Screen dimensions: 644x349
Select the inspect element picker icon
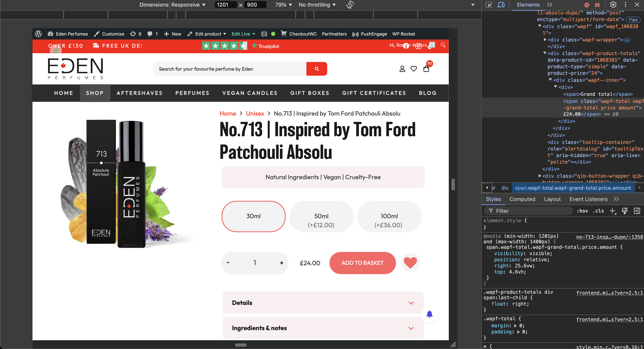point(489,5)
